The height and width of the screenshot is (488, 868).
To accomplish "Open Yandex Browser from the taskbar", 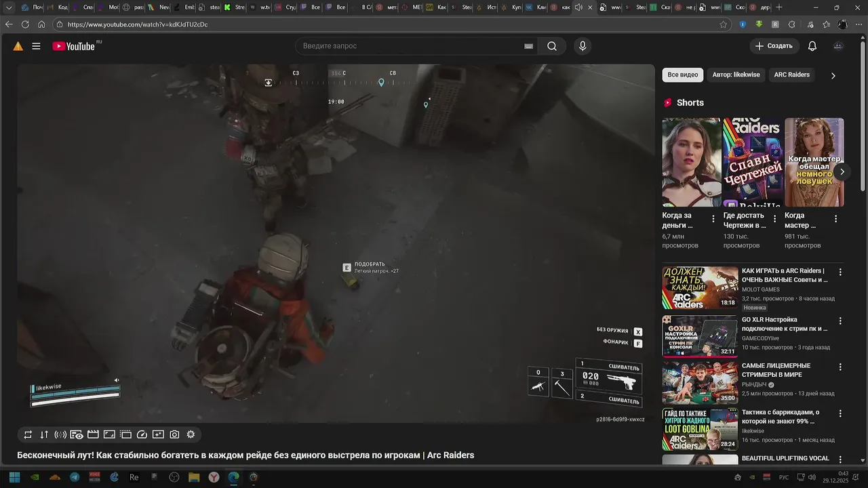I will 214,477.
